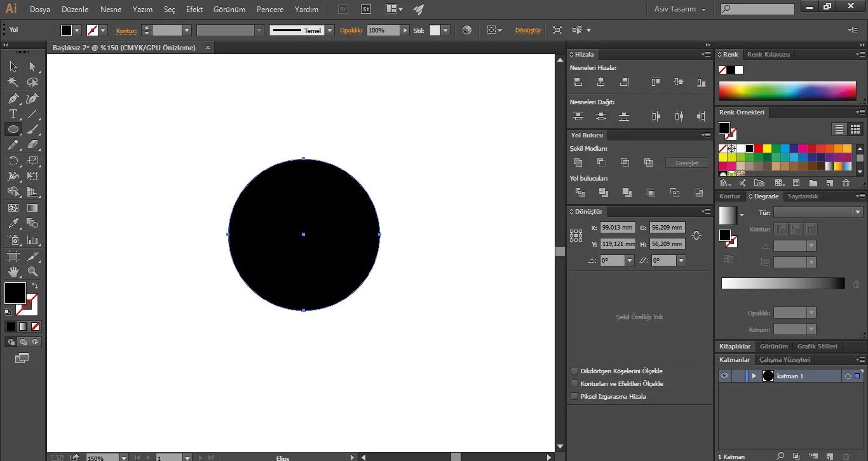The width and height of the screenshot is (868, 461).
Task: Toggle Dikdörtgen Köşelerini Ölçekle checkbox
Action: [x=574, y=371]
